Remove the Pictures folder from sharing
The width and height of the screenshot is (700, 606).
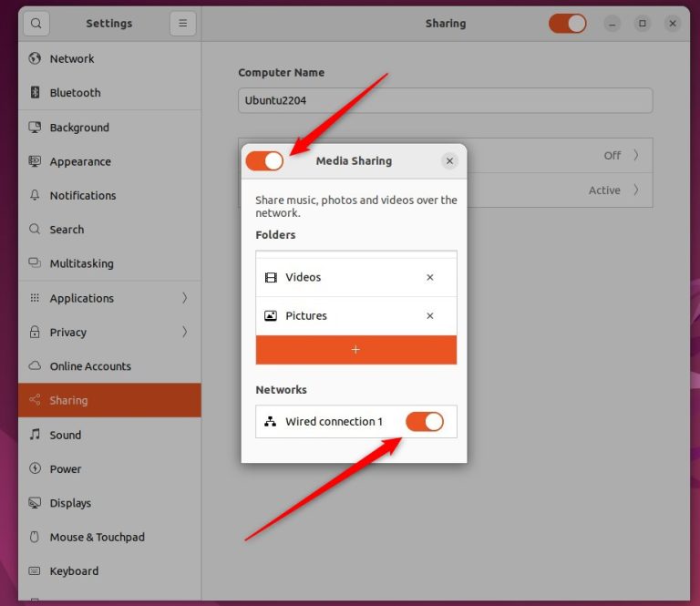[430, 316]
